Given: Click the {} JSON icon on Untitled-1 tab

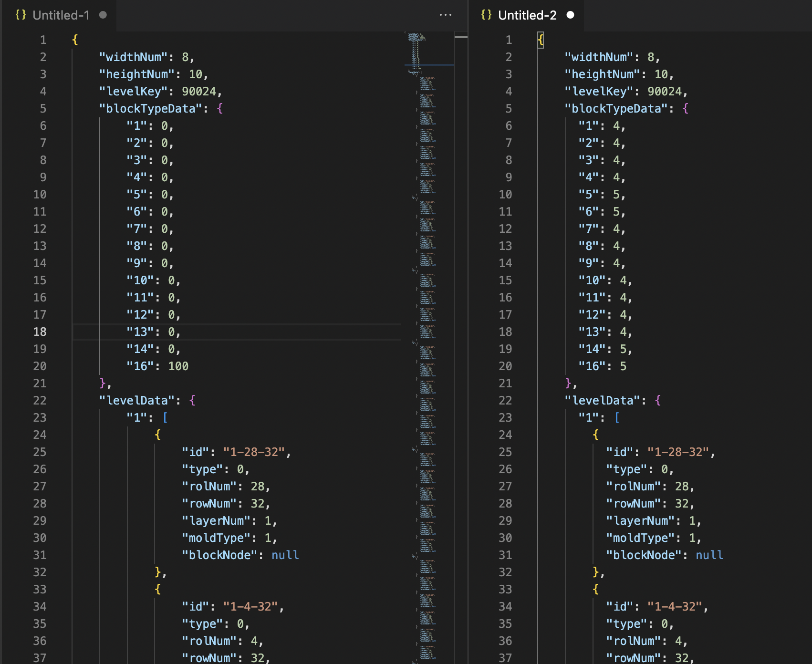Looking at the screenshot, I should click(x=20, y=15).
